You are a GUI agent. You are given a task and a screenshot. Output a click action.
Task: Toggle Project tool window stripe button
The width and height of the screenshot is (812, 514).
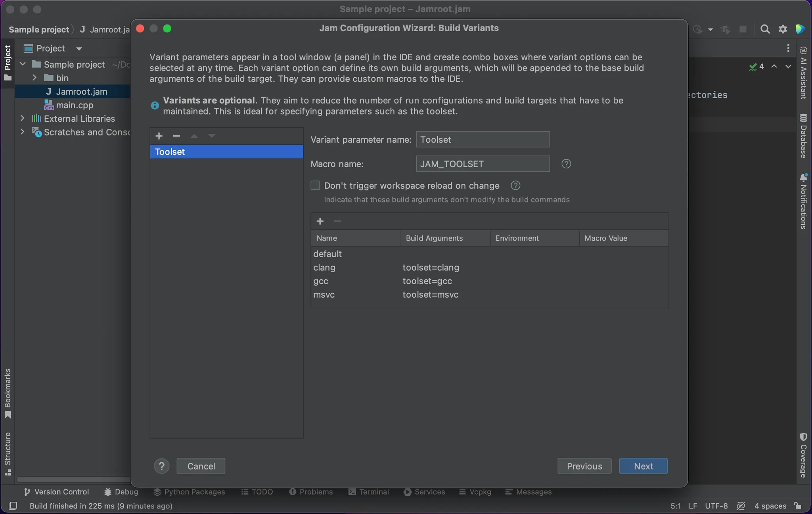[x=8, y=63]
